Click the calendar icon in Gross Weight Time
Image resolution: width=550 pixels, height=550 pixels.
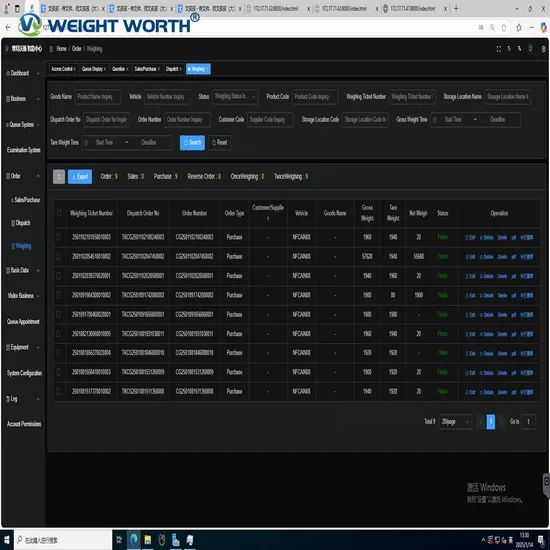[435, 120]
